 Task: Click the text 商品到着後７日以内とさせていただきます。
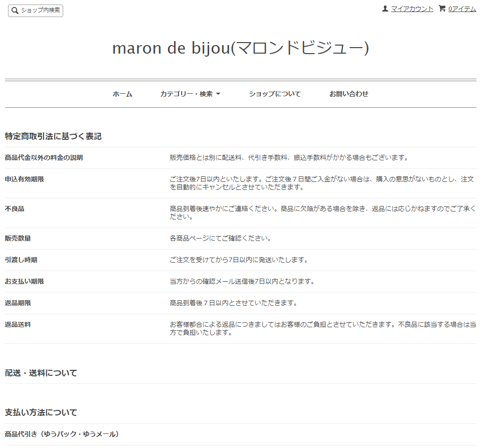point(234,303)
